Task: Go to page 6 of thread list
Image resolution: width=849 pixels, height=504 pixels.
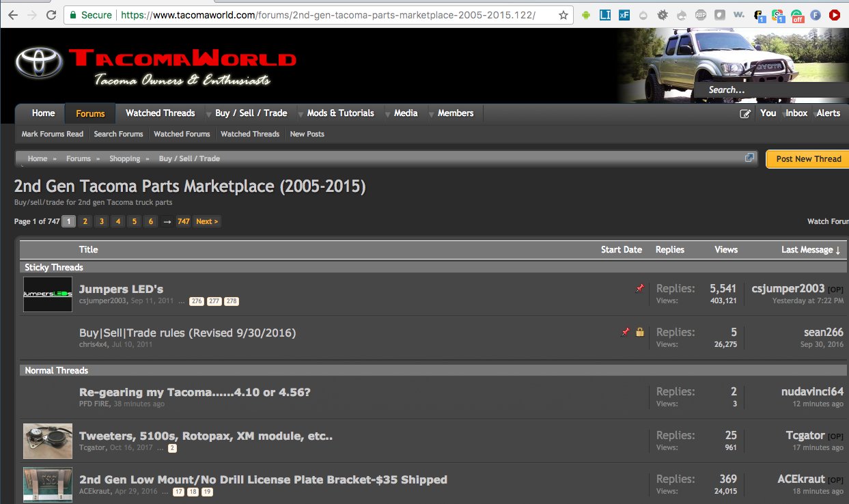Action: 150,221
